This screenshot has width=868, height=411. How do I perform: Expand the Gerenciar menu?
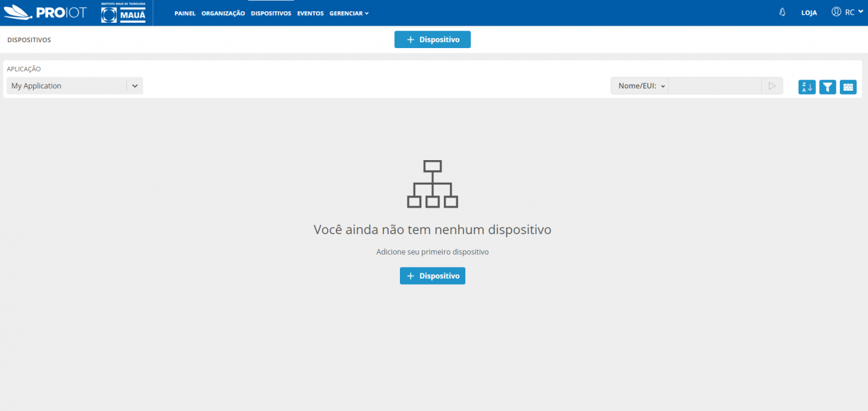(349, 13)
